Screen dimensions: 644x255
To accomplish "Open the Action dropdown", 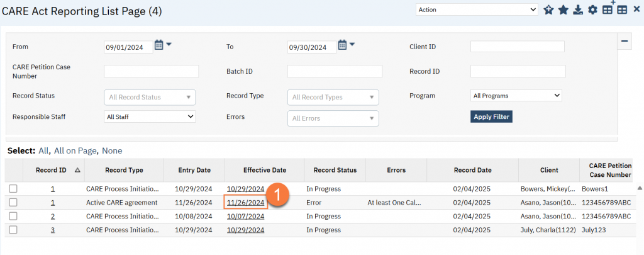I will click(x=477, y=9).
